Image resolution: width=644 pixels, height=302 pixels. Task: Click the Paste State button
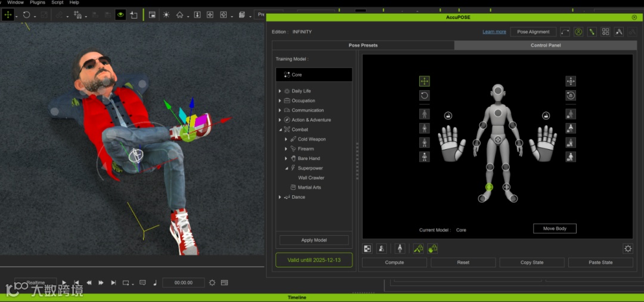[600, 262]
